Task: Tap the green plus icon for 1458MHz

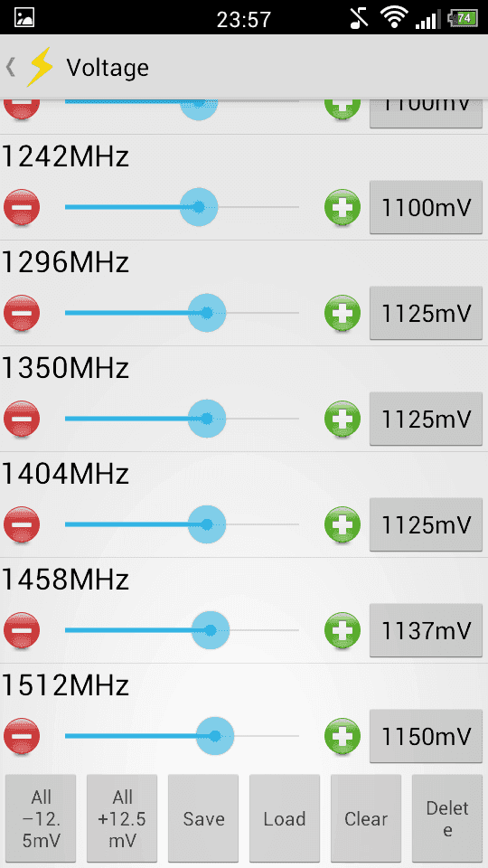Action: pyautogui.click(x=343, y=630)
